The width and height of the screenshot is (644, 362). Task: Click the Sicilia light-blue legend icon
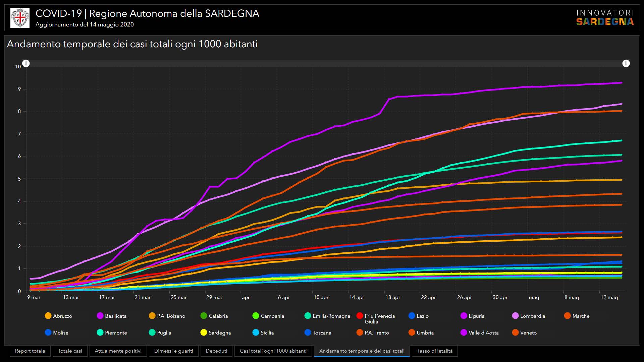tap(256, 333)
